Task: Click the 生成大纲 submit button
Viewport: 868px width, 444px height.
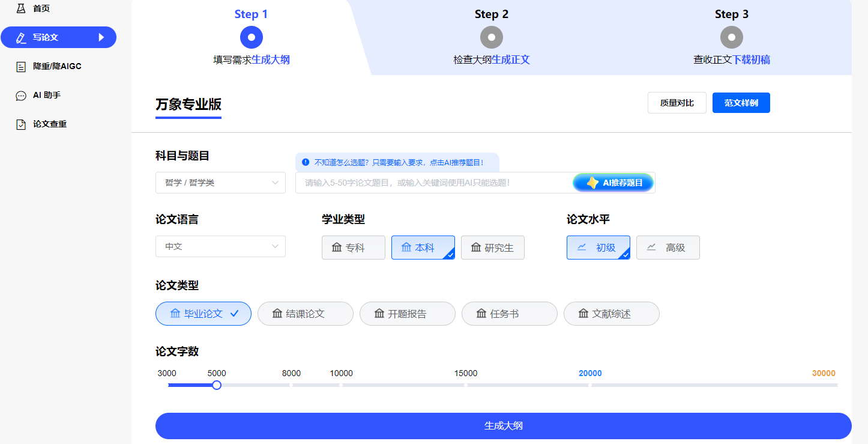Action: 504,426
